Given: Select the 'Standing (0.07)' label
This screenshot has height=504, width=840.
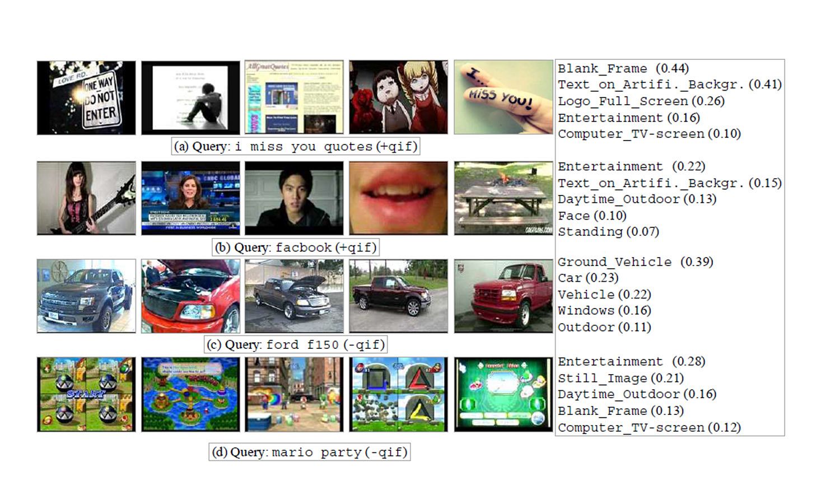Looking at the screenshot, I should (x=608, y=232).
